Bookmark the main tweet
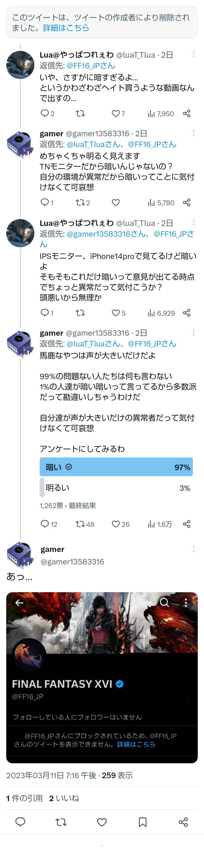 [142, 822]
